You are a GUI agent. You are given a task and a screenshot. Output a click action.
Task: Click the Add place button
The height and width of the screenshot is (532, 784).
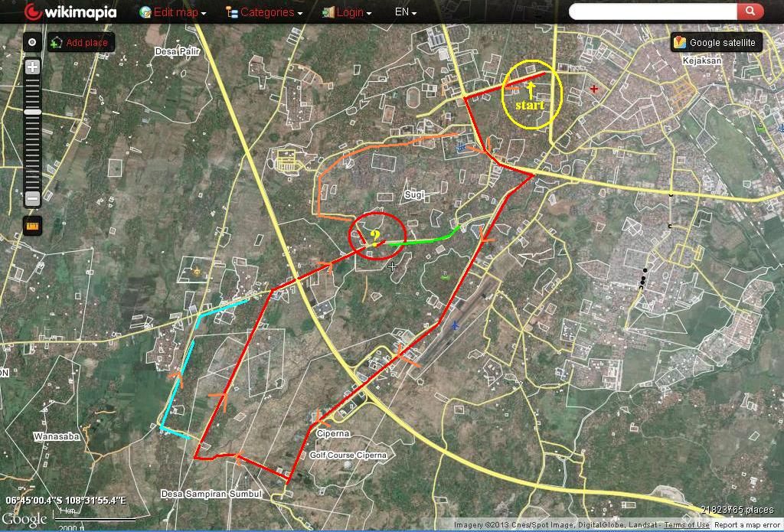pos(80,43)
